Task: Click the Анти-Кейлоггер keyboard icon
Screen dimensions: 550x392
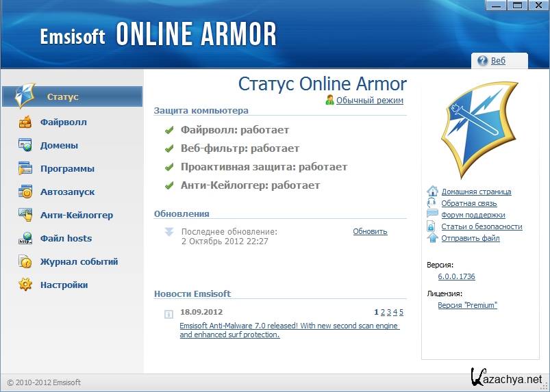Action: 25,215
